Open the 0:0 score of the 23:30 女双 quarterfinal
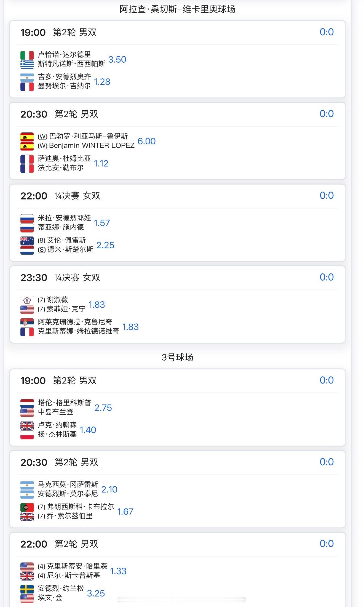 [x=326, y=277]
